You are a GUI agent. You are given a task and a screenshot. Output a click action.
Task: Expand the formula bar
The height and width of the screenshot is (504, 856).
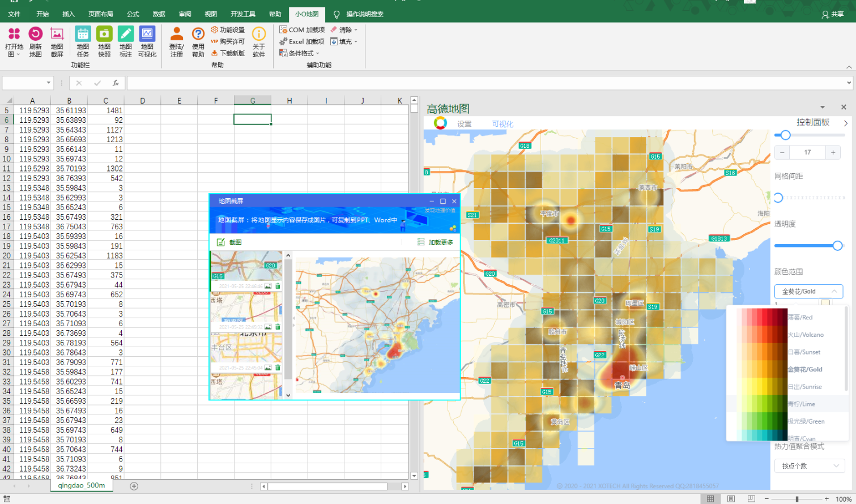tap(849, 83)
